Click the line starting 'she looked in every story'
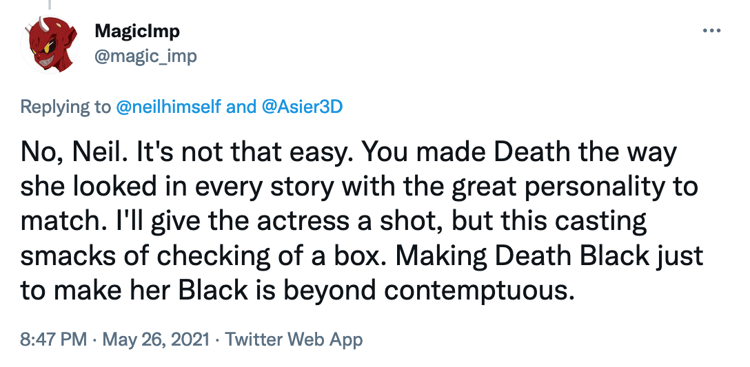Screen dimensions: 750x367 (359, 188)
